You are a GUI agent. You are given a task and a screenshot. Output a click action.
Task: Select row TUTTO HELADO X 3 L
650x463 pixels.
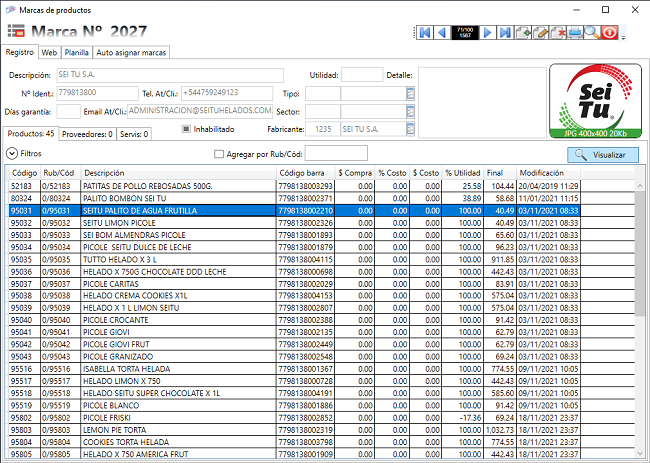(295, 259)
